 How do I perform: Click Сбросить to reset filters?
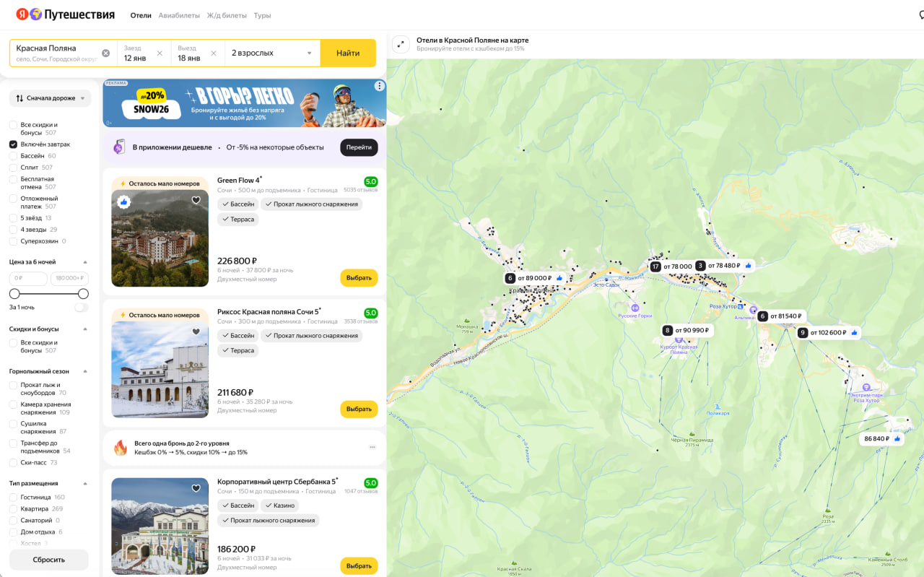(48, 560)
